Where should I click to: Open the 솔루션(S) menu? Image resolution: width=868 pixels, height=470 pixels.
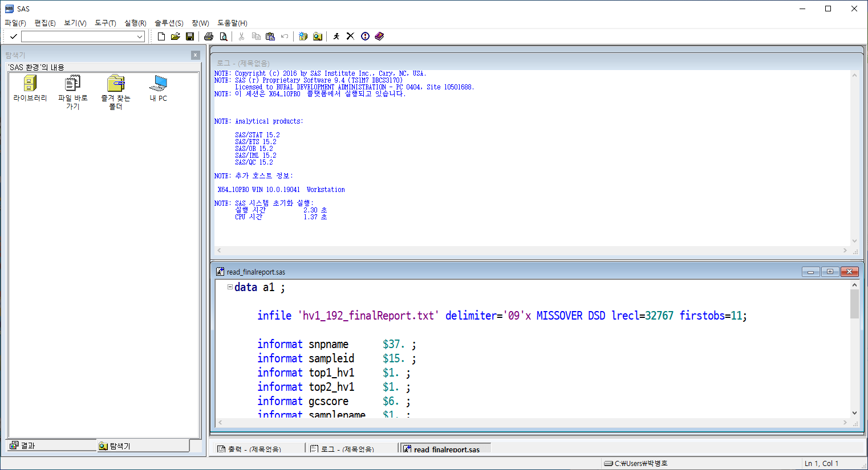pos(169,23)
